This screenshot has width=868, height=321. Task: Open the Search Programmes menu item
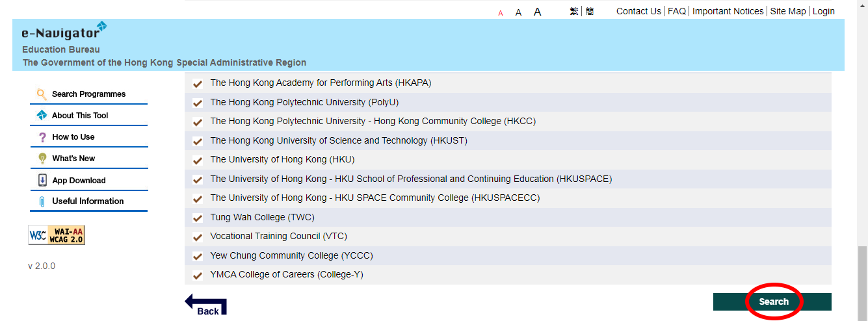(x=88, y=94)
